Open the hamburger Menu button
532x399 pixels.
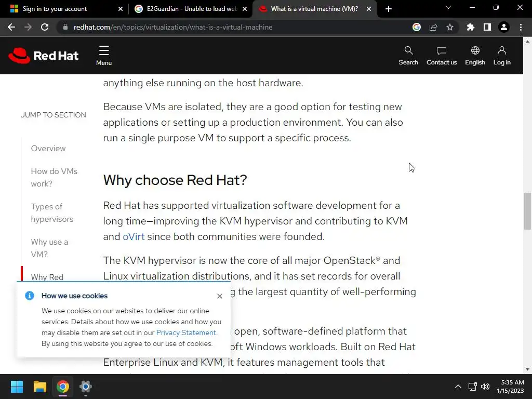104,56
